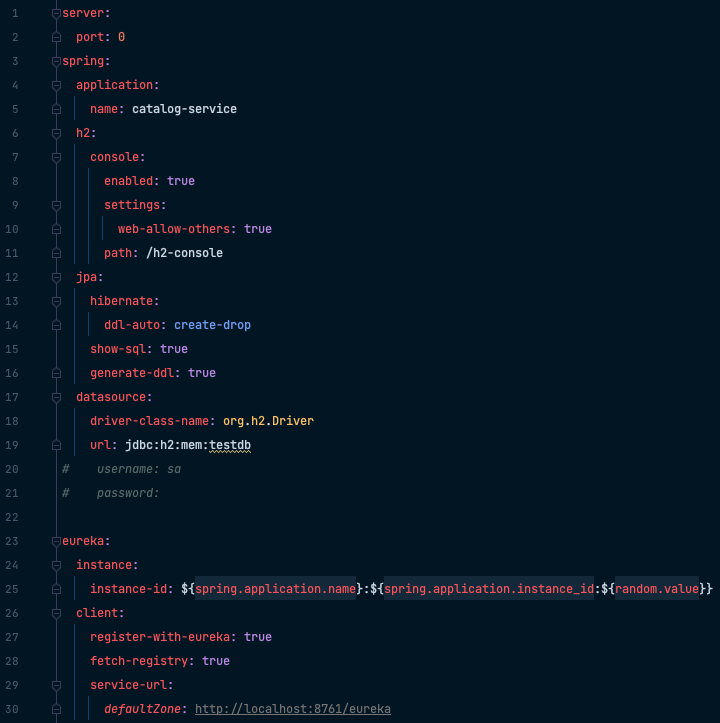Screen dimensions: 720x723
Task: Fold the client section on line 26
Action: click(x=56, y=613)
